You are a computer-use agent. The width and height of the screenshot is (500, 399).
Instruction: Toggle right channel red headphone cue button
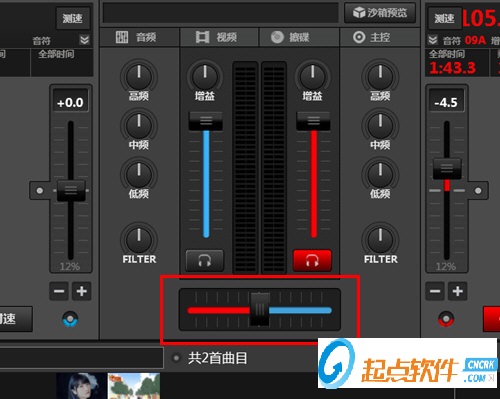pos(312,260)
